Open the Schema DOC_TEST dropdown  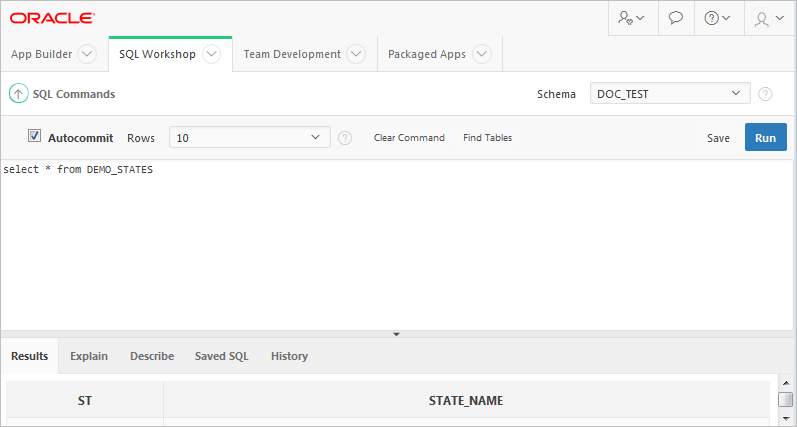click(x=670, y=94)
